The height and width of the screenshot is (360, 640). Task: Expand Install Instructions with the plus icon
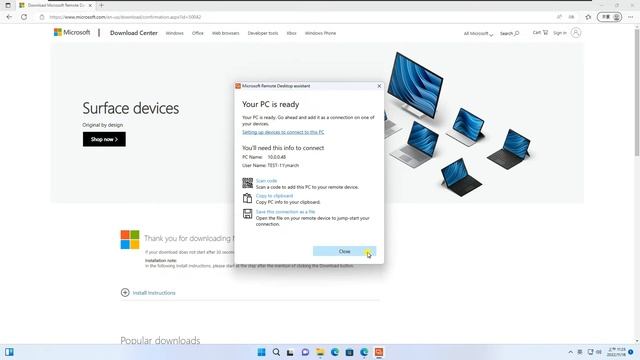click(125, 293)
